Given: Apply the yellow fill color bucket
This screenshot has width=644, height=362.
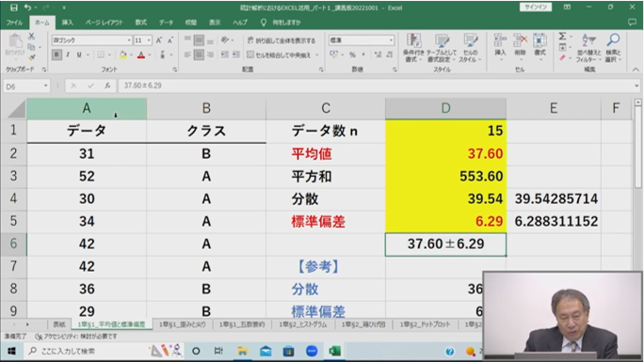Looking at the screenshot, I should coord(122,55).
